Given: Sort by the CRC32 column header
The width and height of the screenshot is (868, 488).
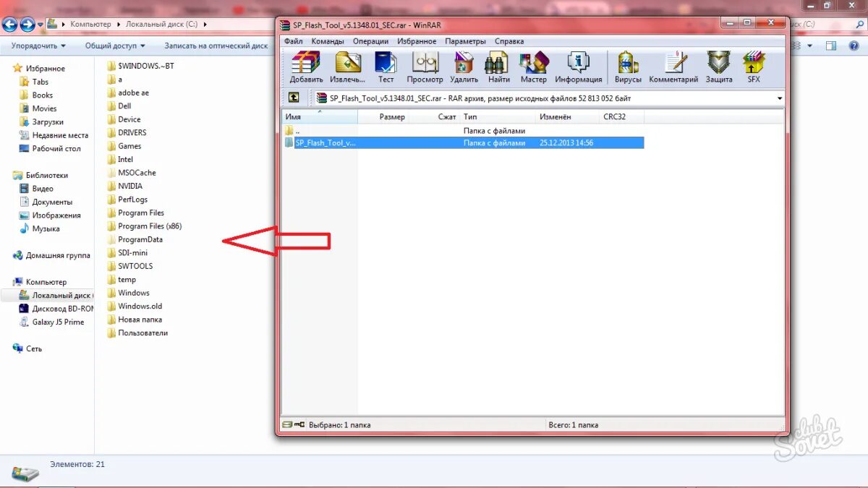Looking at the screenshot, I should [622, 116].
